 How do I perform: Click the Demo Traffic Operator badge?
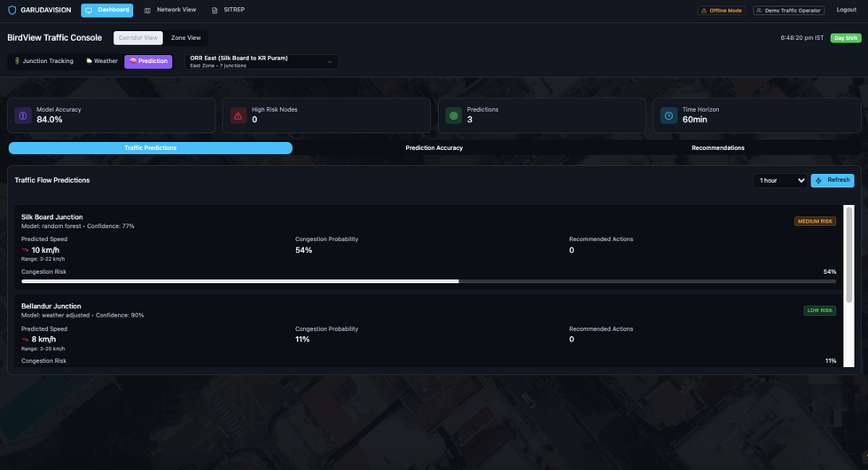click(x=789, y=11)
